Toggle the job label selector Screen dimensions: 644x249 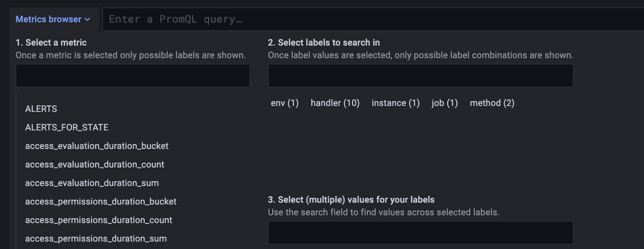click(444, 103)
